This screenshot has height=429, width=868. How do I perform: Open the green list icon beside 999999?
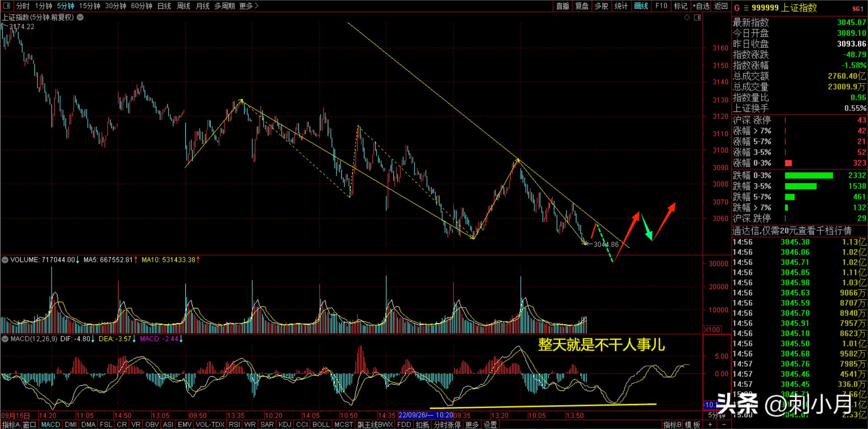(746, 8)
